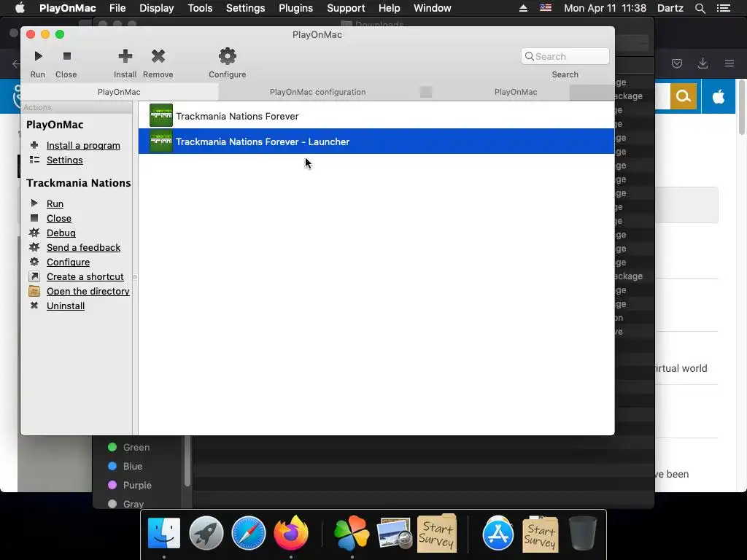747x560 pixels.
Task: Click Open the directory link
Action: (88, 291)
